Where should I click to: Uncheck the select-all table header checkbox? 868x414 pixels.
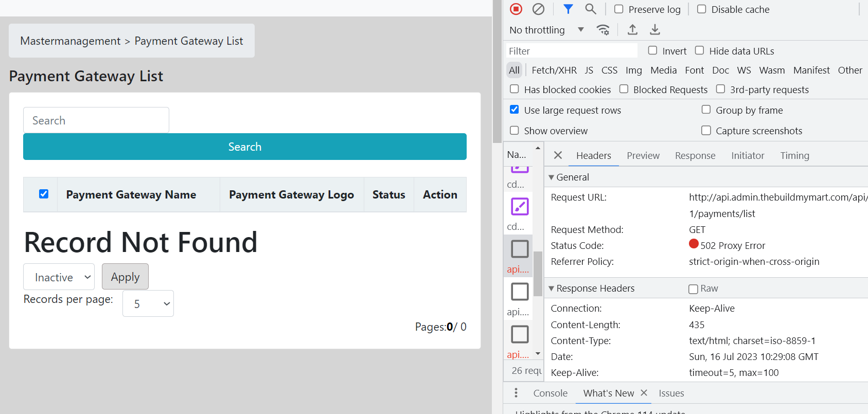44,194
